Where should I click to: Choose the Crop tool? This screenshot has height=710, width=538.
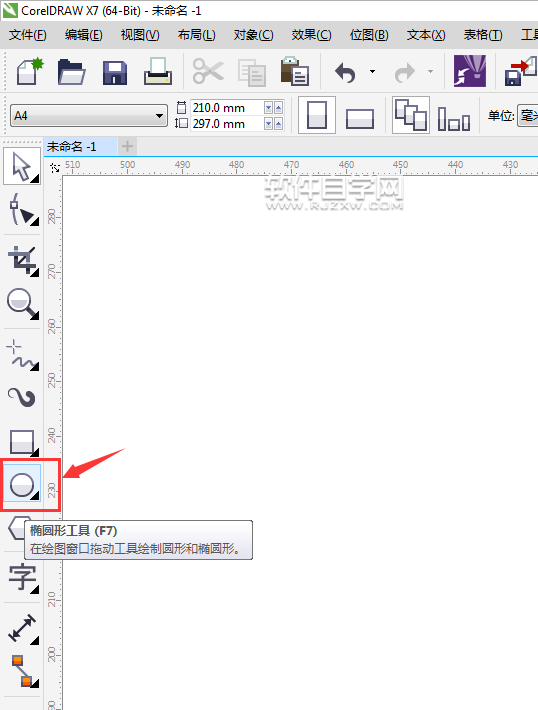tap(22, 260)
